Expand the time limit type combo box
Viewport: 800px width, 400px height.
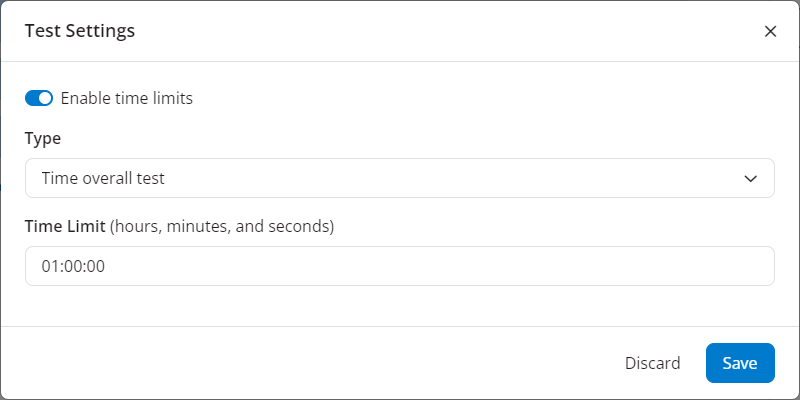click(399, 178)
